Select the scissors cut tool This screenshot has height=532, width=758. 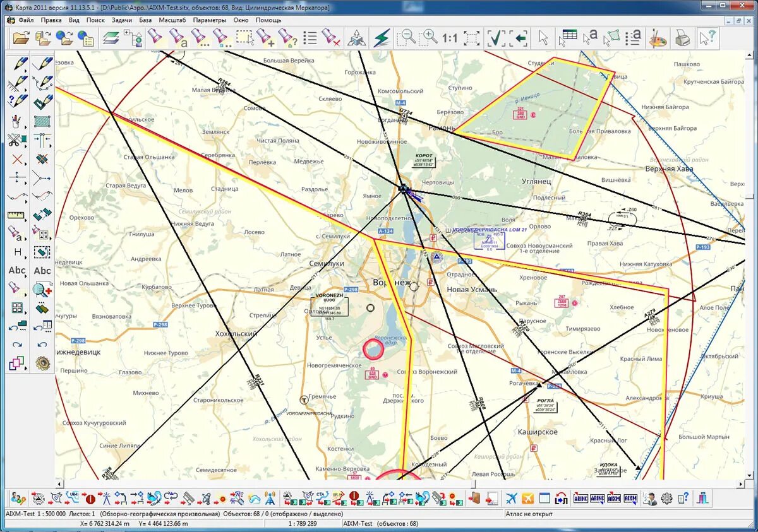pyautogui.click(x=17, y=140)
